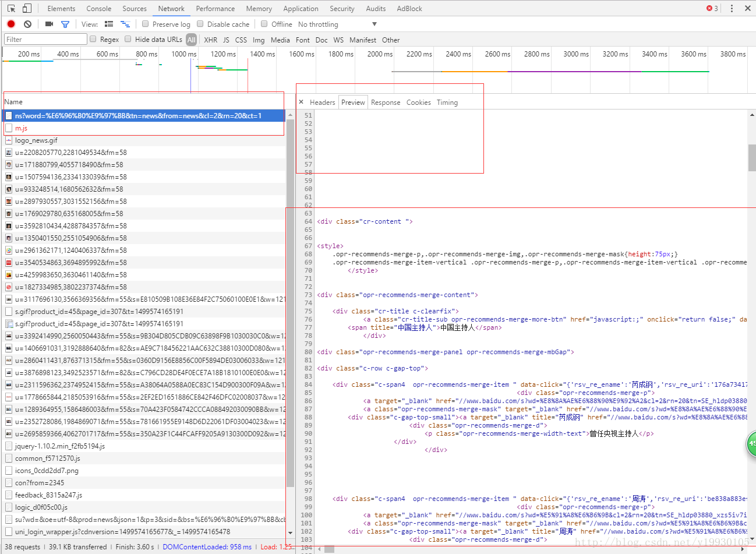Click the Name column header
Viewport: 756px width, 554px height.
click(144, 102)
